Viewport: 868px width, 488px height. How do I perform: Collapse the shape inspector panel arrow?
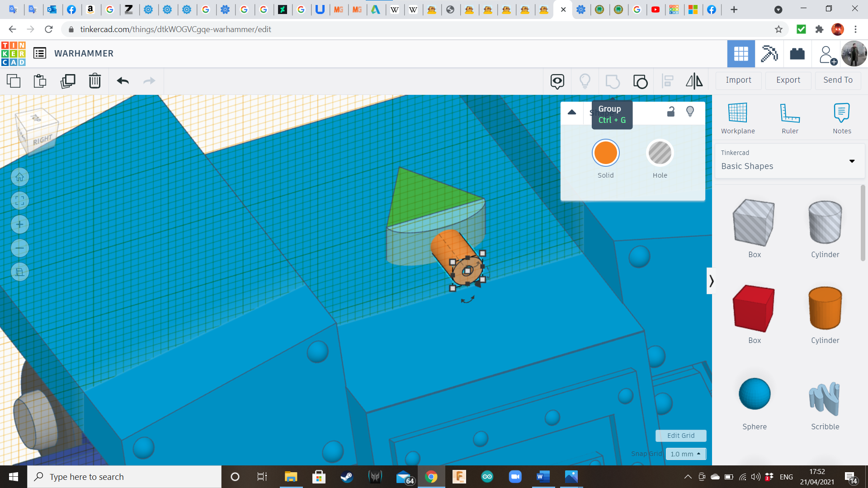pyautogui.click(x=572, y=112)
